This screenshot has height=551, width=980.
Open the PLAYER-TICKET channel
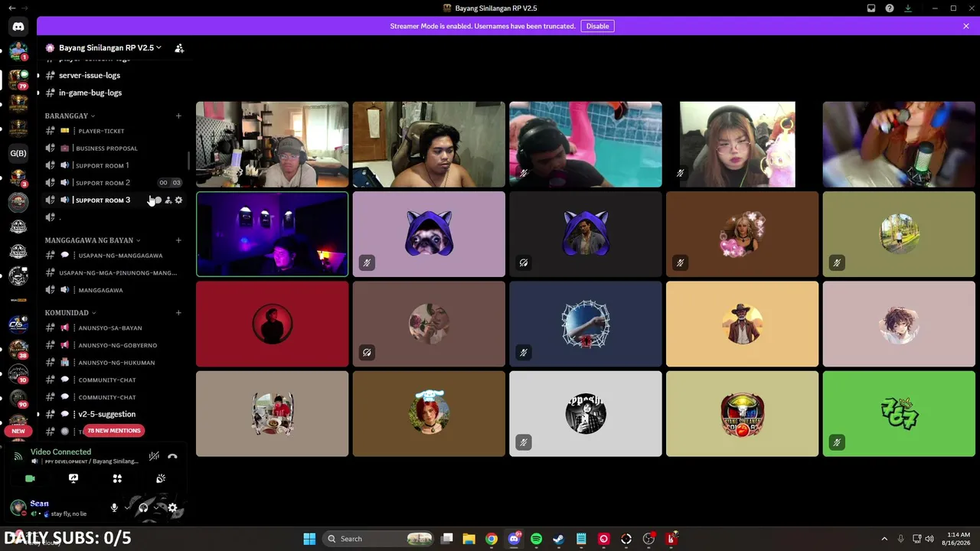point(113,131)
